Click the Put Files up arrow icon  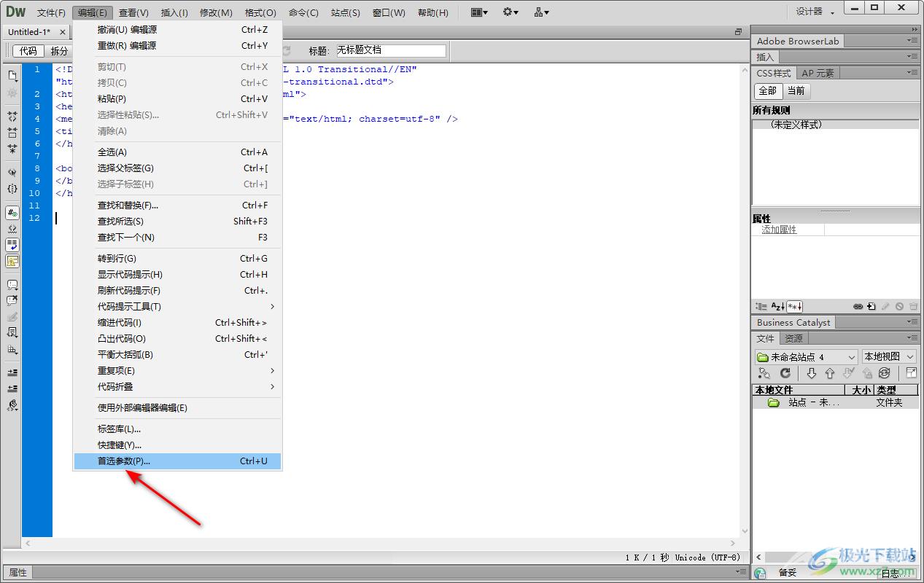pos(830,373)
